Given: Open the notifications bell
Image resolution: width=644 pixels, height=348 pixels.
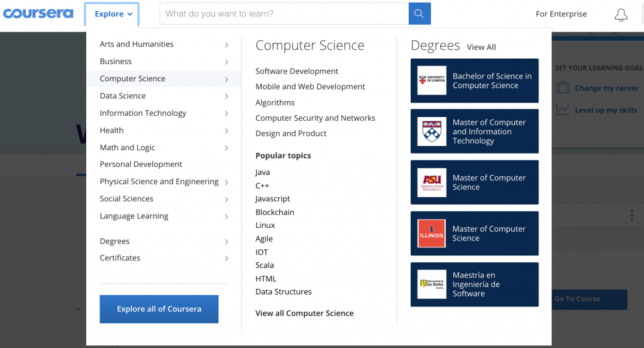Looking at the screenshot, I should [621, 15].
